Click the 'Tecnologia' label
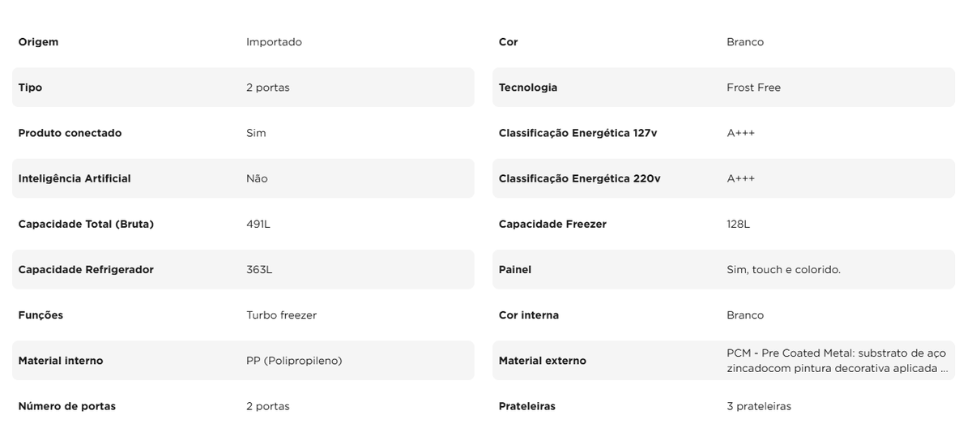 pyautogui.click(x=528, y=88)
